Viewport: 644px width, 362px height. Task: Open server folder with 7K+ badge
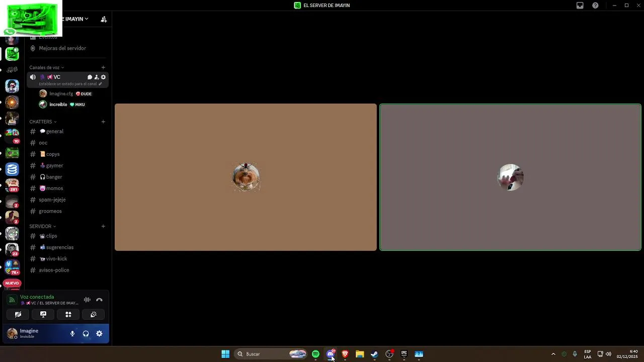click(12, 267)
